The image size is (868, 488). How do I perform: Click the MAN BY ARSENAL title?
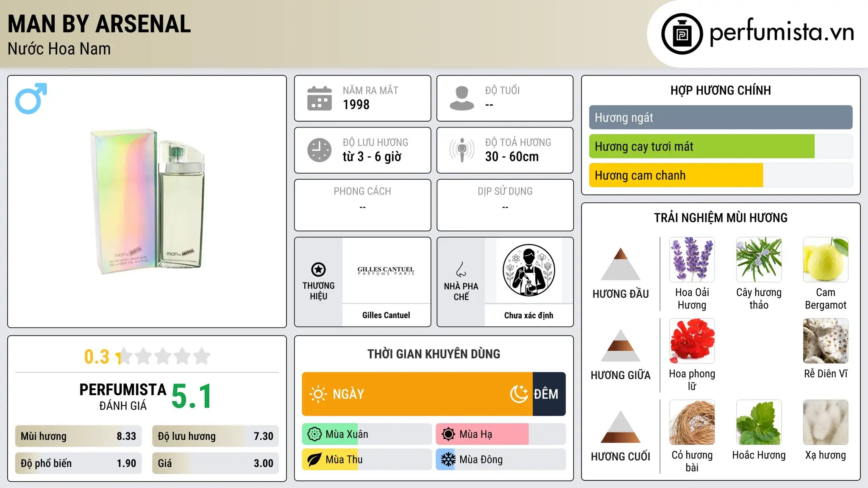tap(99, 24)
